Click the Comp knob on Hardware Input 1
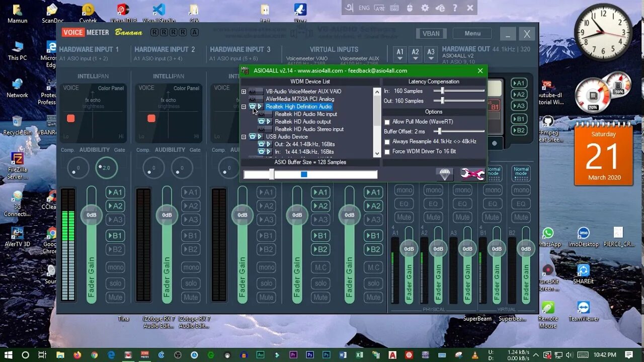The width and height of the screenshot is (644, 362). (78, 168)
